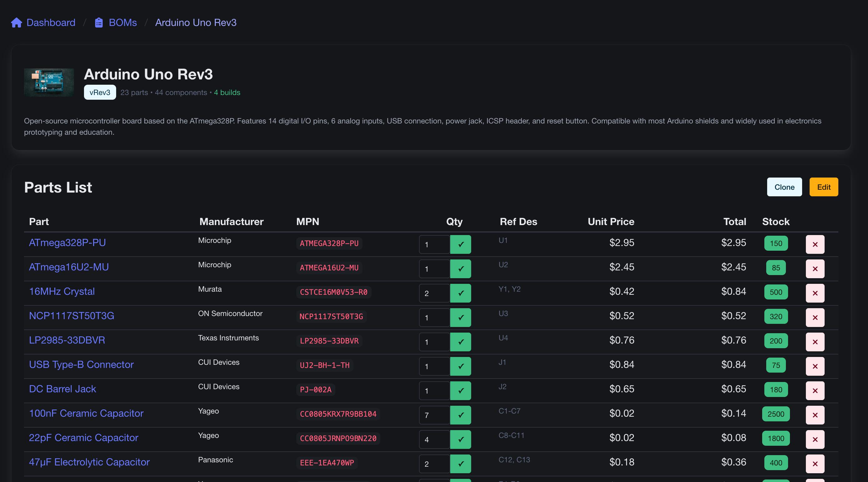Click the quantity field for 100nF Ceramic Capacitor

pyautogui.click(x=434, y=415)
